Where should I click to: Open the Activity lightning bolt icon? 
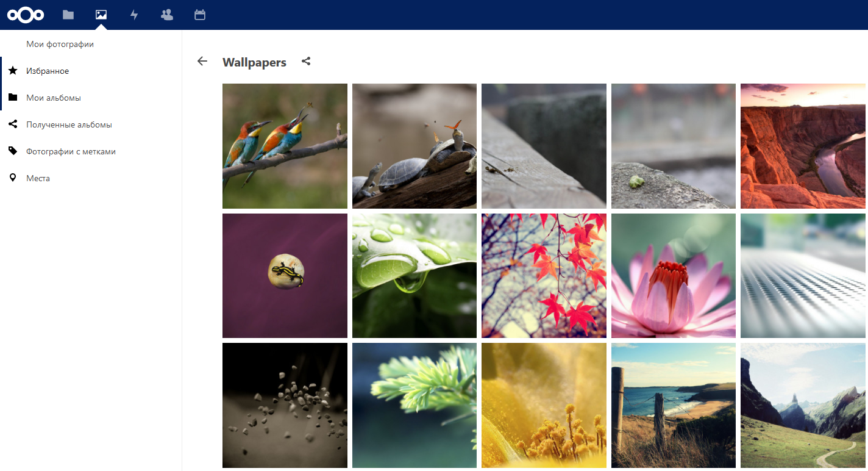(134, 15)
